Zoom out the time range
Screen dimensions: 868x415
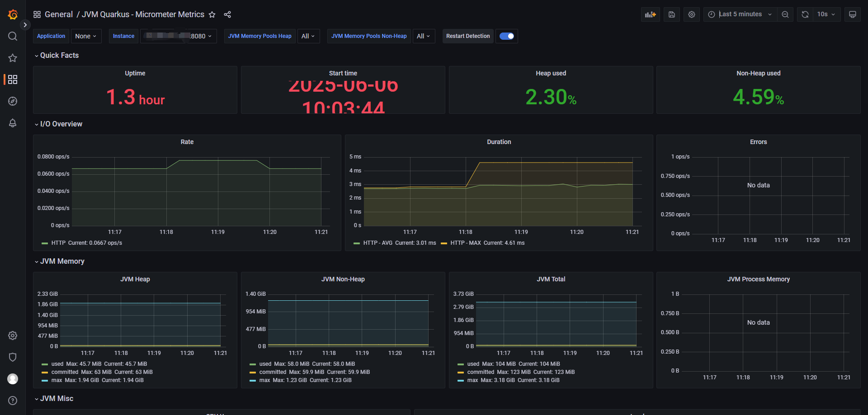point(785,14)
